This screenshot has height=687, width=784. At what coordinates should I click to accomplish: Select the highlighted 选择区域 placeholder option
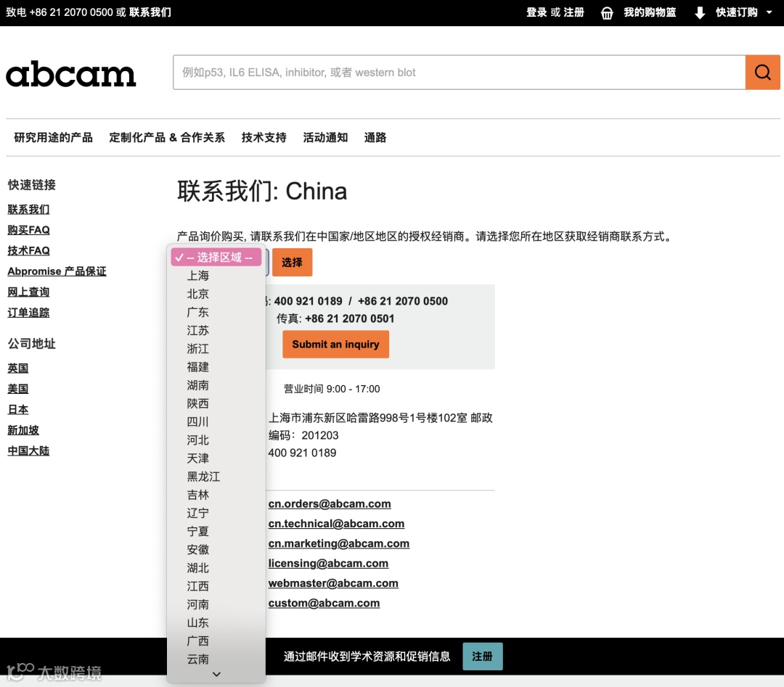click(x=216, y=258)
